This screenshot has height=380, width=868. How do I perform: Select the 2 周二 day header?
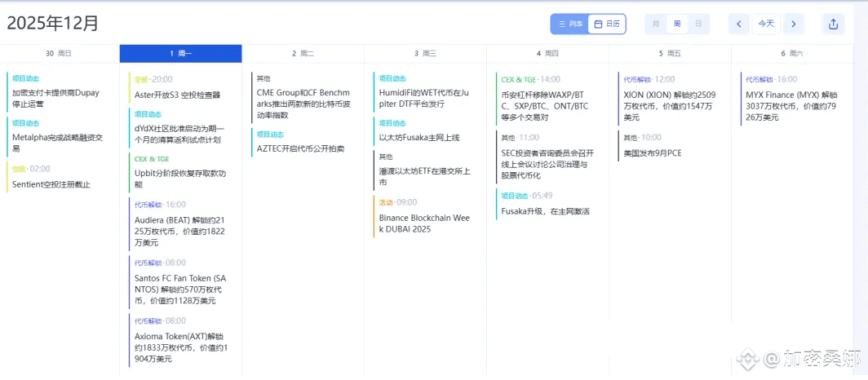(303, 54)
